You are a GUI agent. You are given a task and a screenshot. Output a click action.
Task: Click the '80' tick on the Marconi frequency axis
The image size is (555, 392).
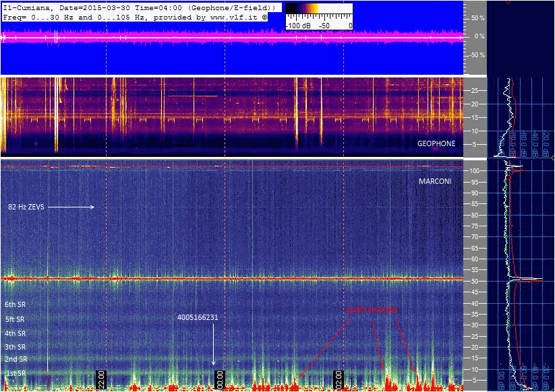click(x=475, y=216)
